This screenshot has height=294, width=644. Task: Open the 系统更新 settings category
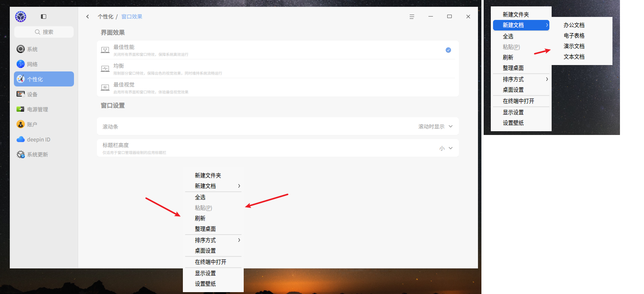click(44, 155)
